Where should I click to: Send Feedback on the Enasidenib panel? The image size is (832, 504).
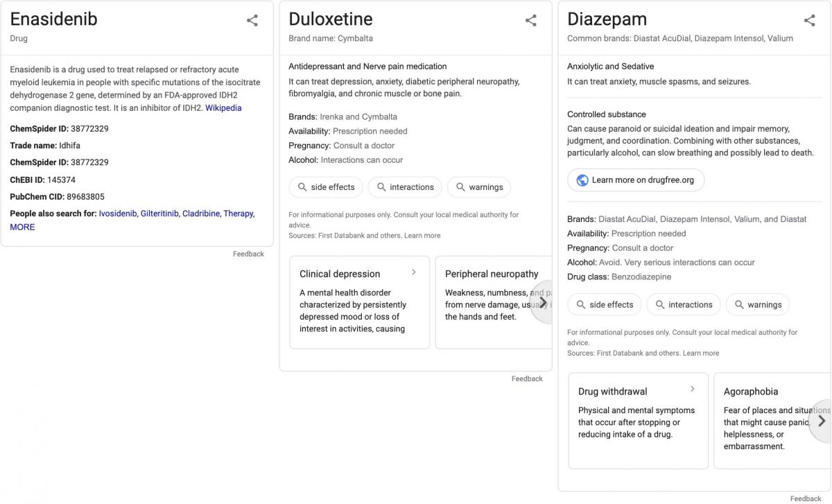pyautogui.click(x=248, y=254)
